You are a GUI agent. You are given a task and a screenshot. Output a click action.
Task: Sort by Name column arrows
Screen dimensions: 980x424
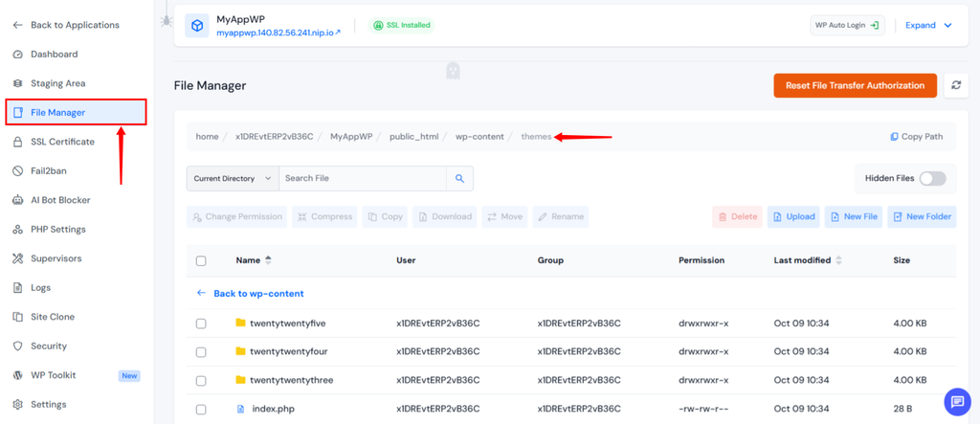click(x=269, y=260)
